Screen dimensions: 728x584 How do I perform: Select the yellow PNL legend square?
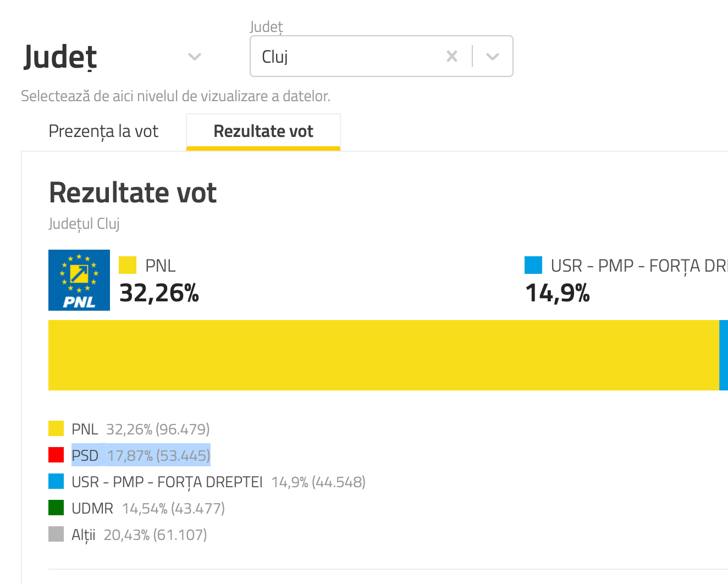pyautogui.click(x=56, y=428)
